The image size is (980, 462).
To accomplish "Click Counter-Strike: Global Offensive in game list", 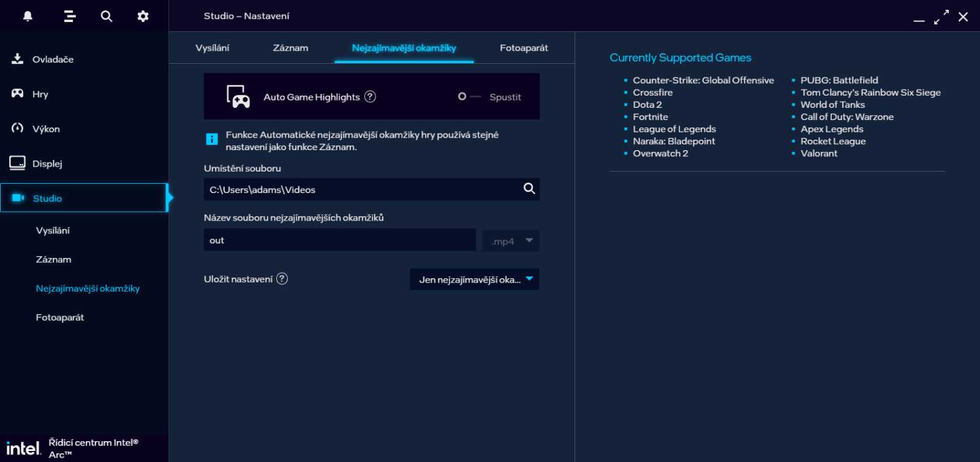I will (x=703, y=80).
